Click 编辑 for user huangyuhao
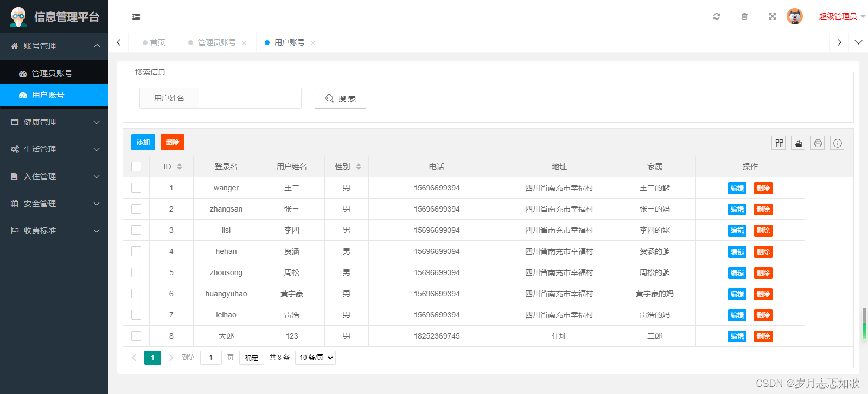 737,294
